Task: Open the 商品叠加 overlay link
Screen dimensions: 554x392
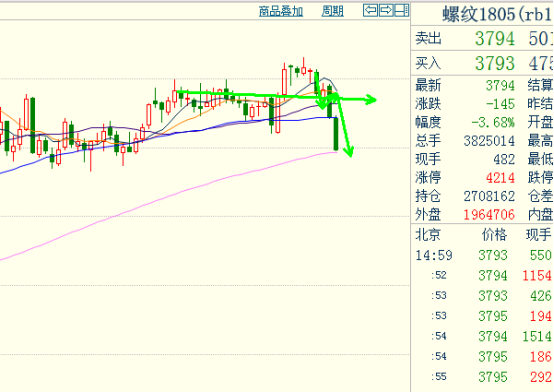Action: coord(281,11)
